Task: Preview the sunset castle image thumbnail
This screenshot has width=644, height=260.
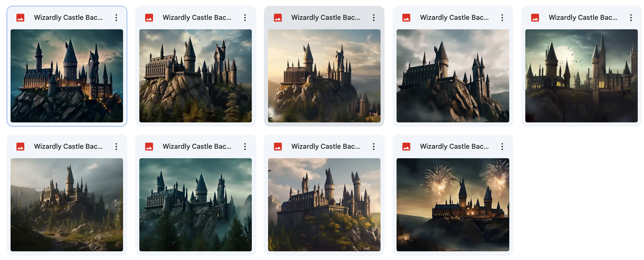Action: (324, 76)
